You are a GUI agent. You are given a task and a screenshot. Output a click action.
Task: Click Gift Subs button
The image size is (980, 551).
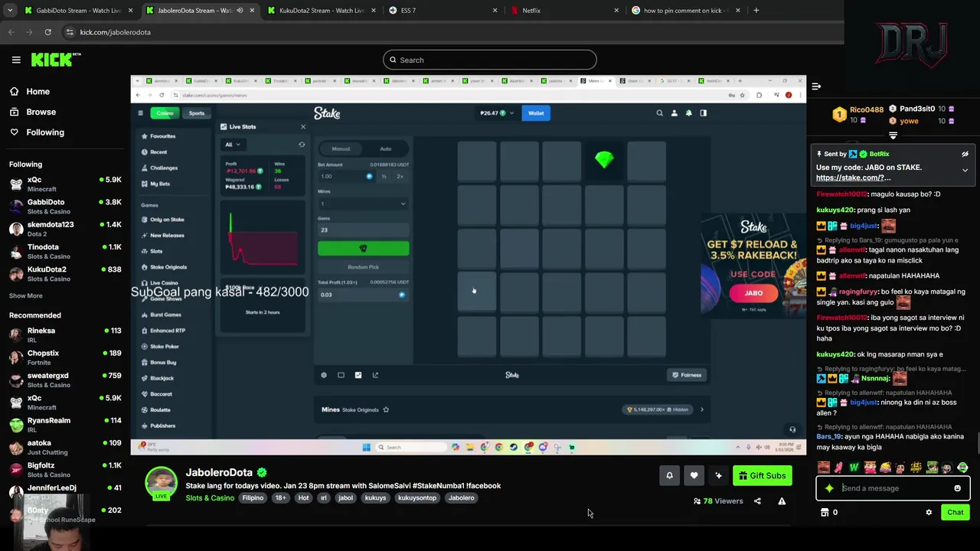click(x=762, y=476)
